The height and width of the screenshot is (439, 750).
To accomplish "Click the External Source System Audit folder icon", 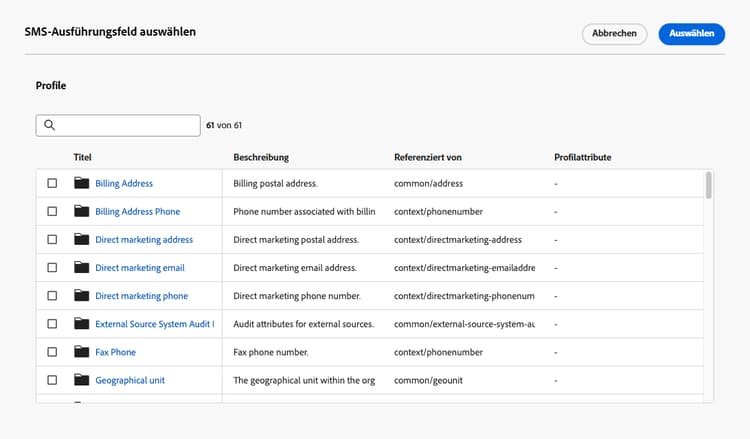I will point(81,324).
